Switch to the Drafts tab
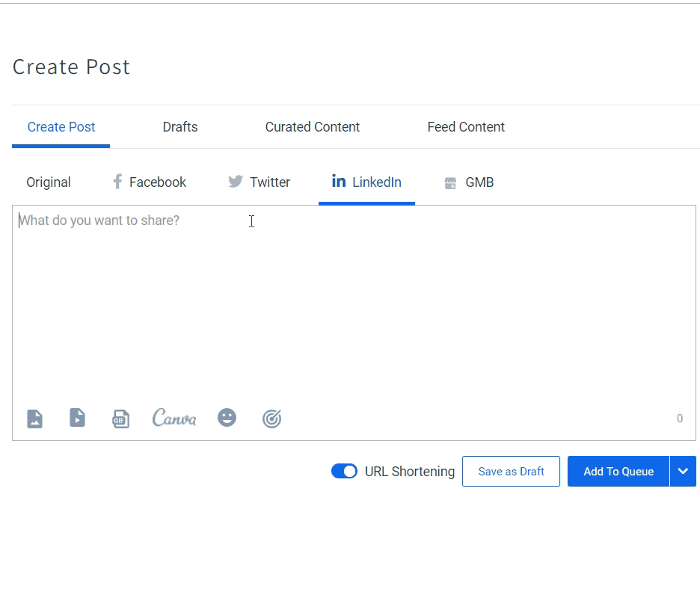This screenshot has height=592, width=700. (180, 127)
